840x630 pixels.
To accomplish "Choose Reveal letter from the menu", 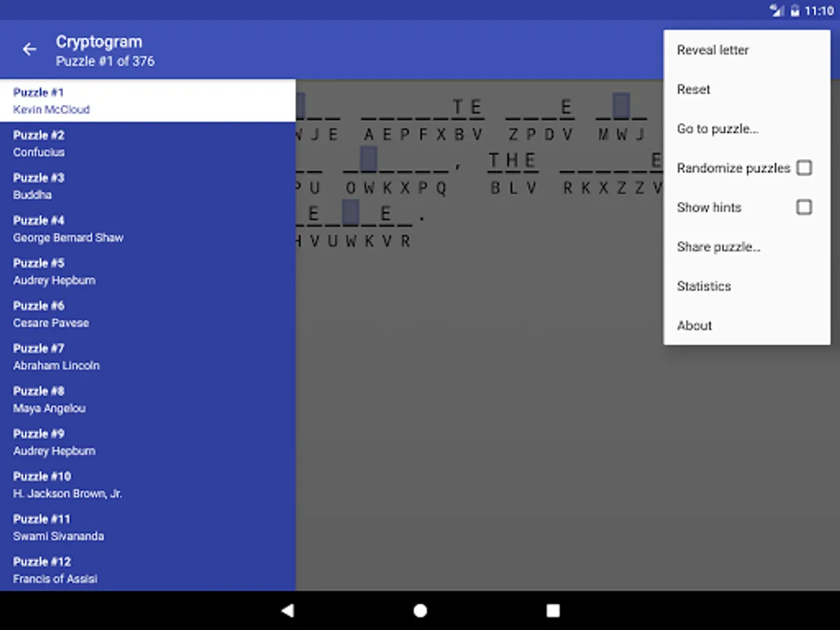I will [x=747, y=50].
